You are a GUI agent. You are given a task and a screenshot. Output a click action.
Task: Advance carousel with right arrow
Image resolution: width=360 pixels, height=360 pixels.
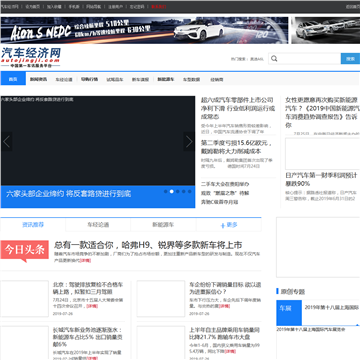click(x=189, y=142)
